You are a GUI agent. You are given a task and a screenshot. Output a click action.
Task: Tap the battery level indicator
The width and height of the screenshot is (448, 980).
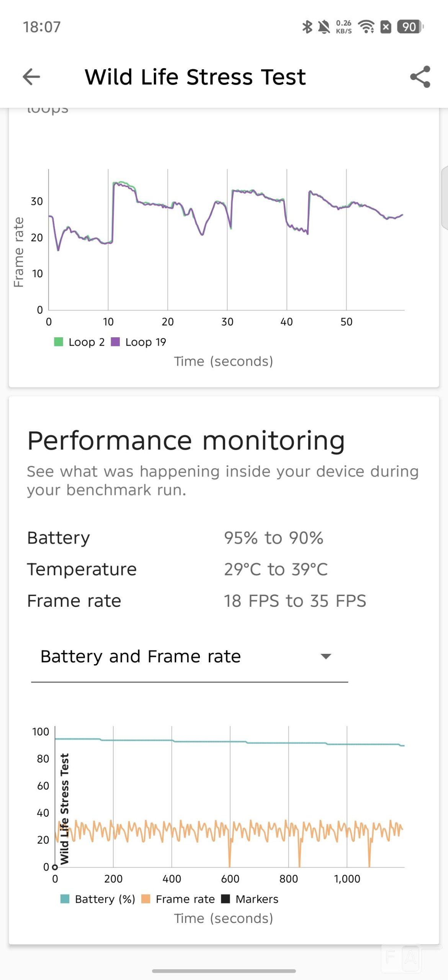click(x=410, y=27)
